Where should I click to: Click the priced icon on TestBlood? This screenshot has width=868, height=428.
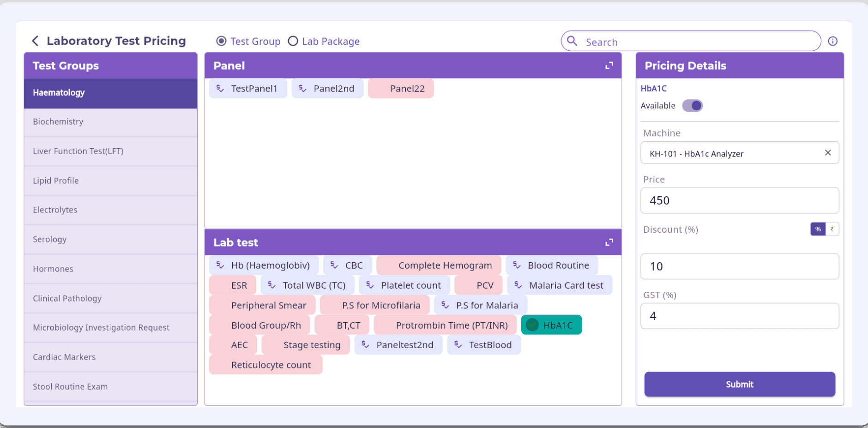tap(458, 344)
